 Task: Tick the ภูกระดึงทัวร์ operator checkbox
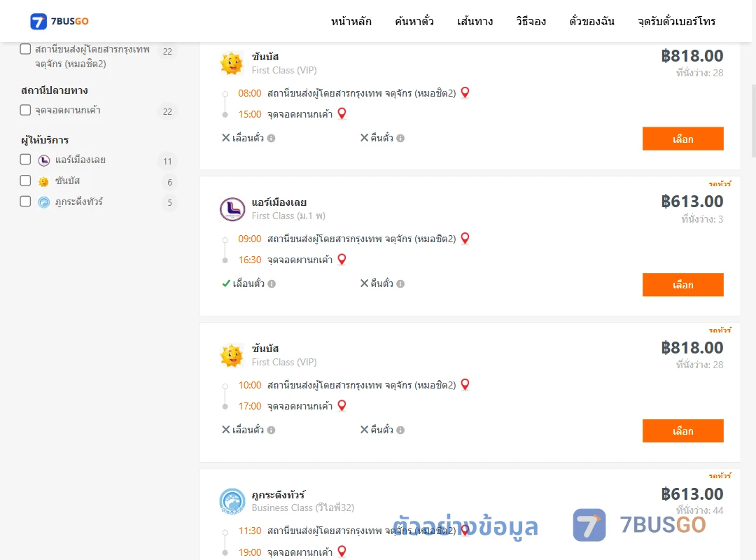coord(26,202)
